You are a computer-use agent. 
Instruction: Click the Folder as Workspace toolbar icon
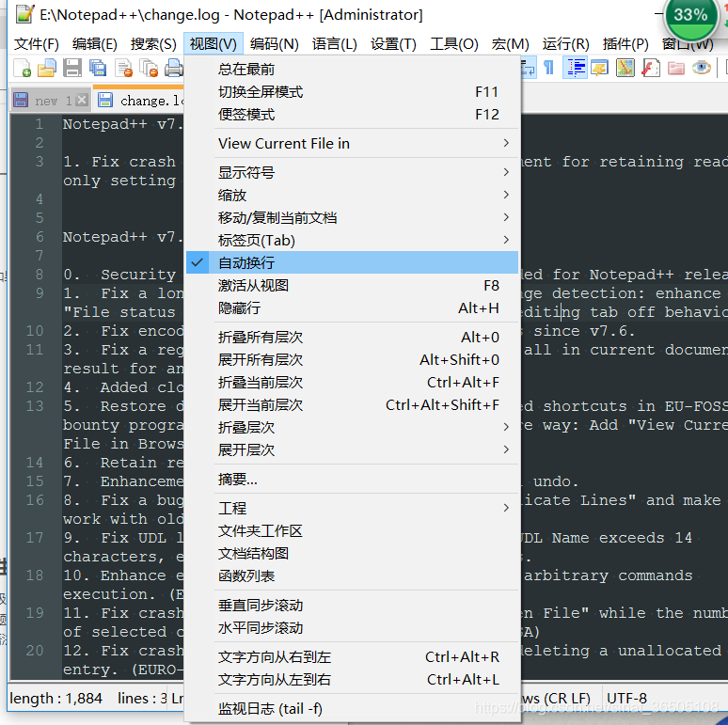[676, 68]
